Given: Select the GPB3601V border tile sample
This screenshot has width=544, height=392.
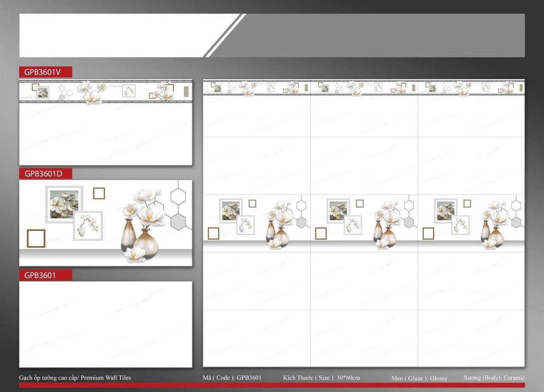Looking at the screenshot, I should point(106,123).
